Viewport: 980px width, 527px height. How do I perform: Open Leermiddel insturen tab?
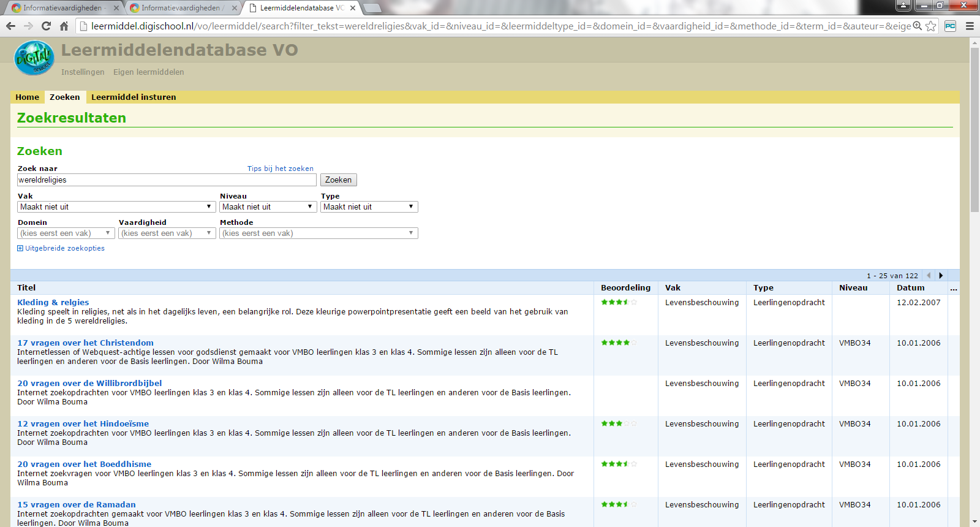tap(134, 97)
